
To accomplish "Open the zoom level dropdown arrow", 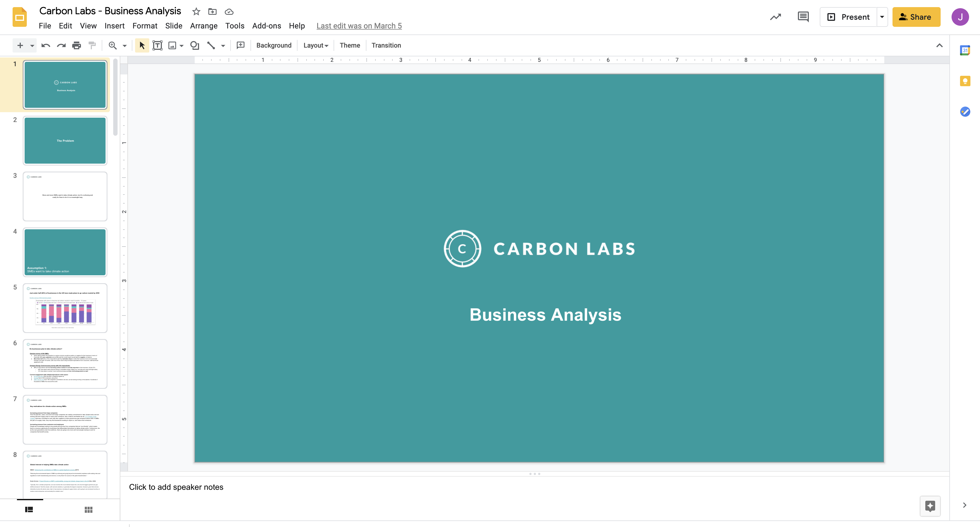I will pos(124,46).
